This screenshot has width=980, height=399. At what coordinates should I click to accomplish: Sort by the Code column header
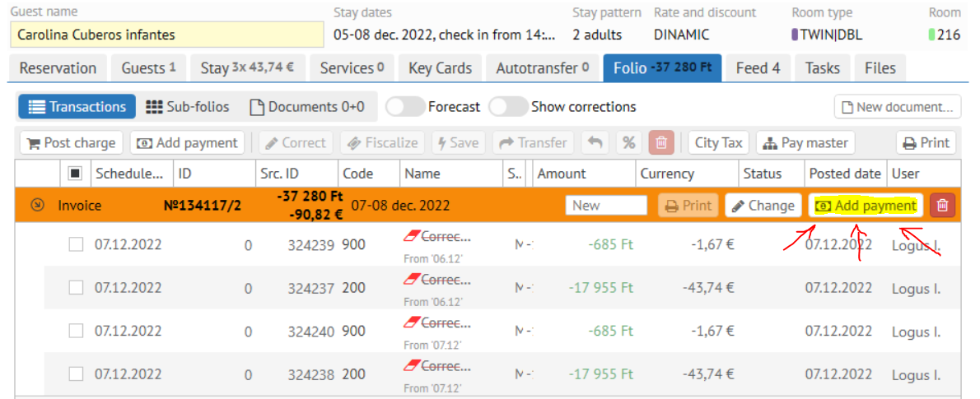(x=368, y=174)
